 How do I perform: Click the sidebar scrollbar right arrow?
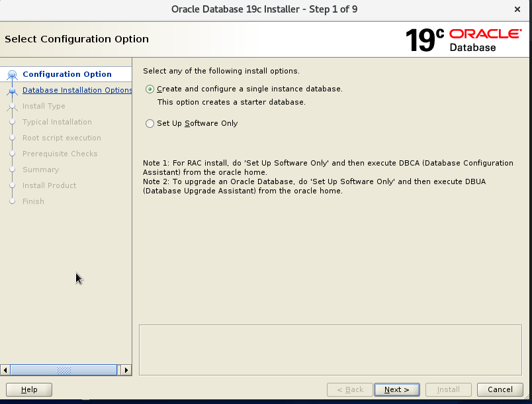click(126, 370)
